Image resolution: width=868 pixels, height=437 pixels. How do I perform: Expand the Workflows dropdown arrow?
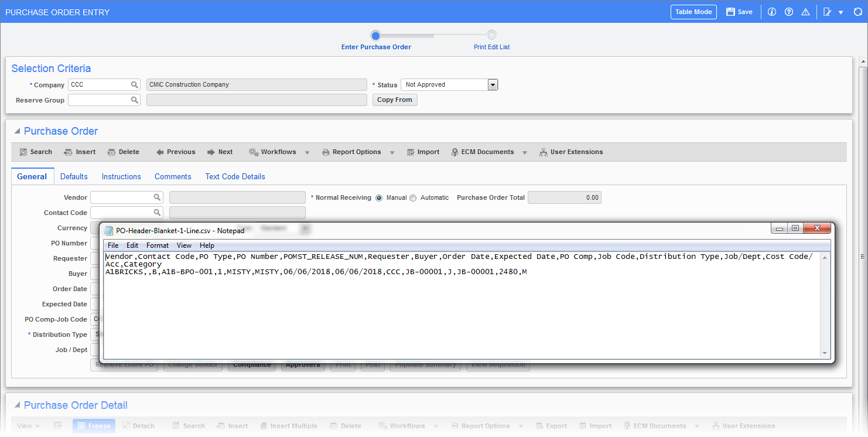coord(308,152)
